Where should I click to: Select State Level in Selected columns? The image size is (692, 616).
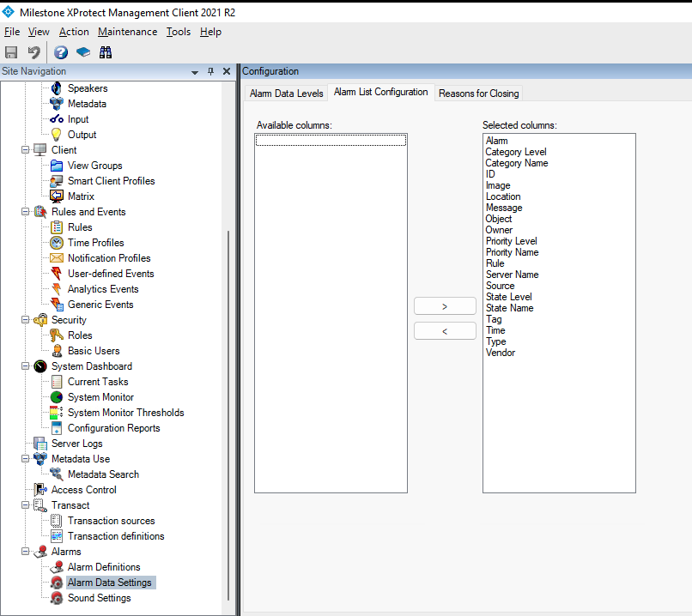click(x=508, y=297)
